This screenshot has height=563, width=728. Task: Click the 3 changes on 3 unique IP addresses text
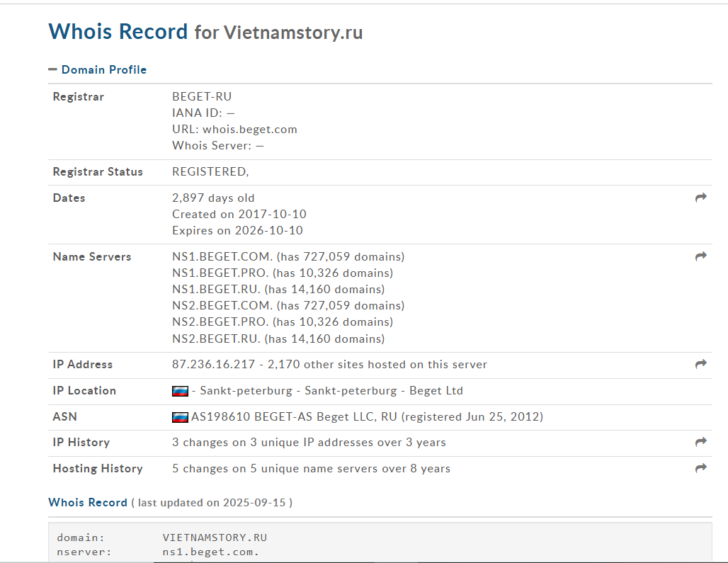click(x=309, y=443)
